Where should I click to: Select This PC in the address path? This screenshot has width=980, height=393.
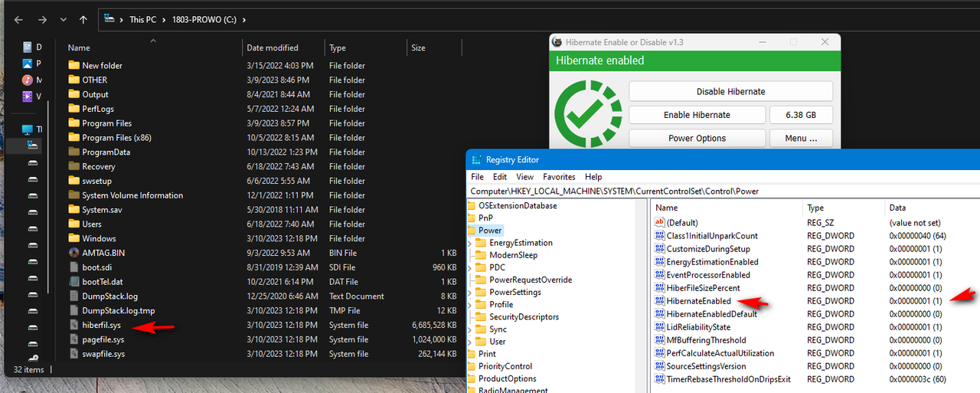[x=143, y=19]
